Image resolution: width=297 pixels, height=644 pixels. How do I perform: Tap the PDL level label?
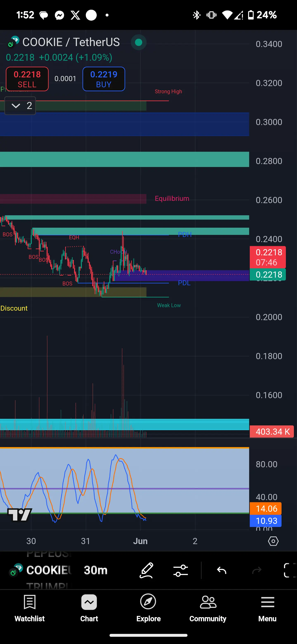[x=184, y=283]
